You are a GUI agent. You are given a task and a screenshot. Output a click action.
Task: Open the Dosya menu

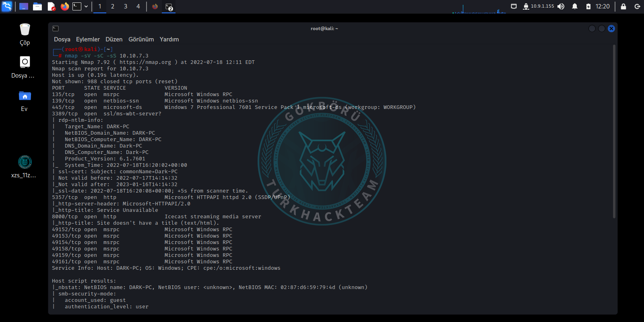tap(62, 39)
